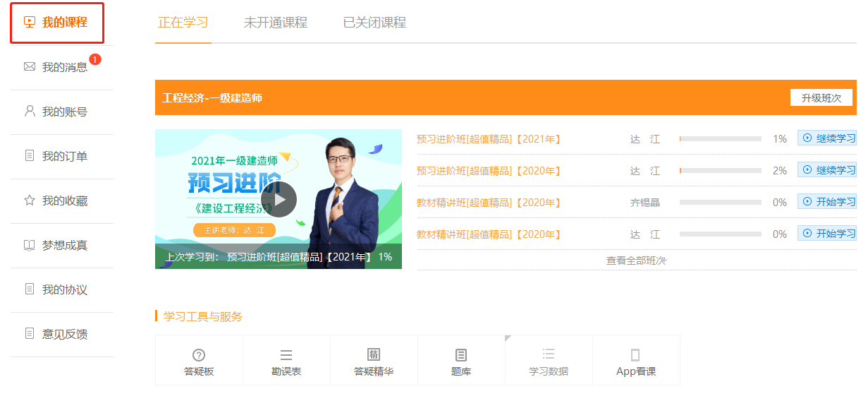Open the 勘误表 list icon

point(286,355)
